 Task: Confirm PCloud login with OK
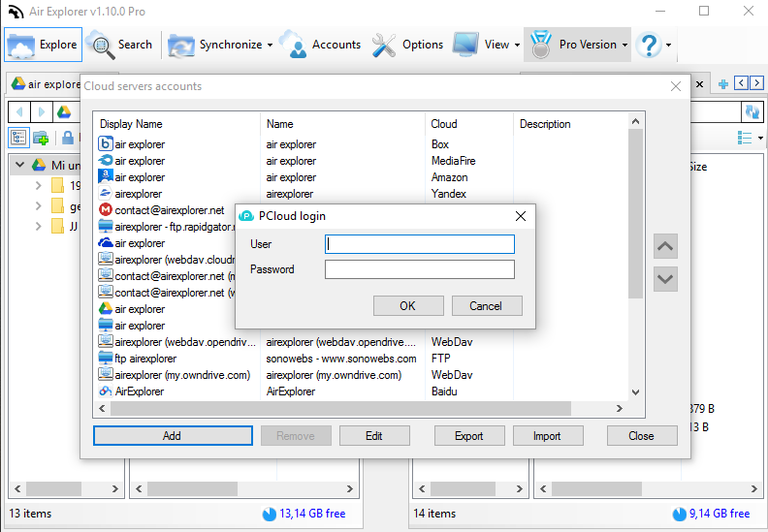[x=408, y=306]
